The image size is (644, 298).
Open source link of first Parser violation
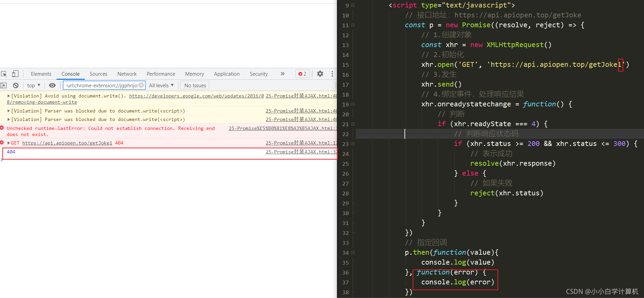[x=301, y=111]
